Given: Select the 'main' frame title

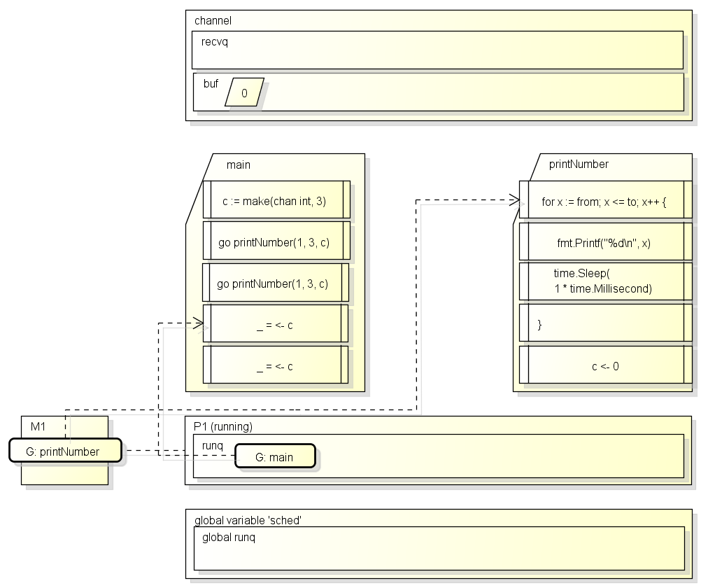Looking at the screenshot, I should 239,164.
